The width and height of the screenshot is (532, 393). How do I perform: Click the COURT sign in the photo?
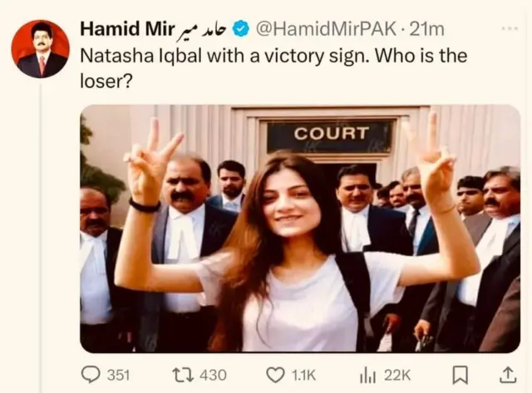click(331, 133)
